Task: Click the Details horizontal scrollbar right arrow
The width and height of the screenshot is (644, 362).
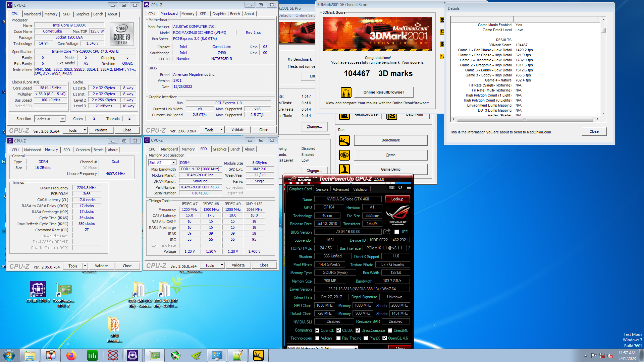Action: (597, 119)
